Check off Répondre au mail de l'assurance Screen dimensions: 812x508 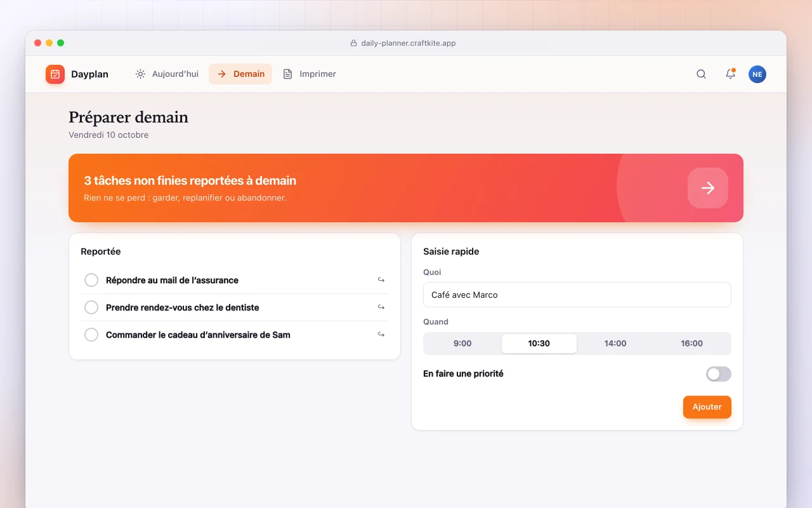click(x=91, y=280)
